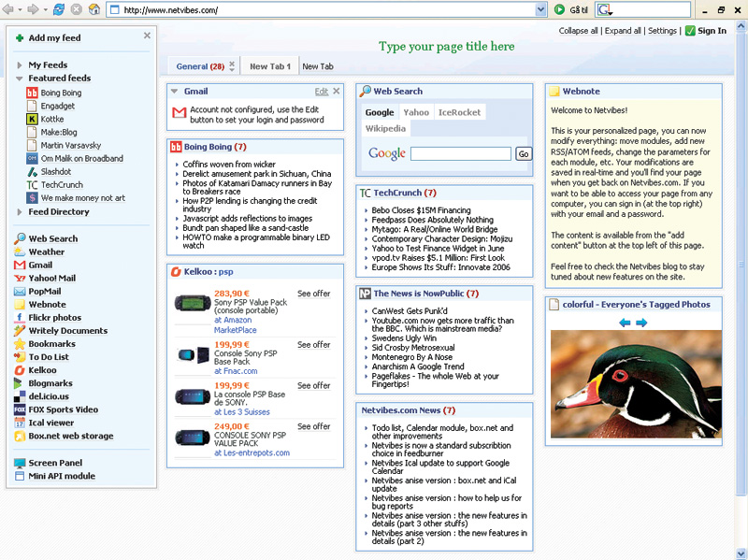Open the address bar dropdown arrow
Image resolution: width=748 pixels, height=560 pixels.
coord(540,10)
